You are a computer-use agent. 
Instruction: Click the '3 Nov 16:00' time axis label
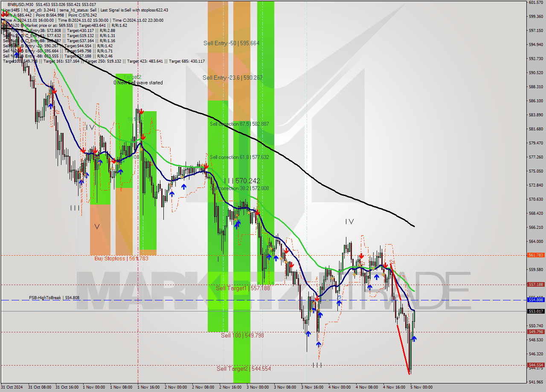click(313, 387)
